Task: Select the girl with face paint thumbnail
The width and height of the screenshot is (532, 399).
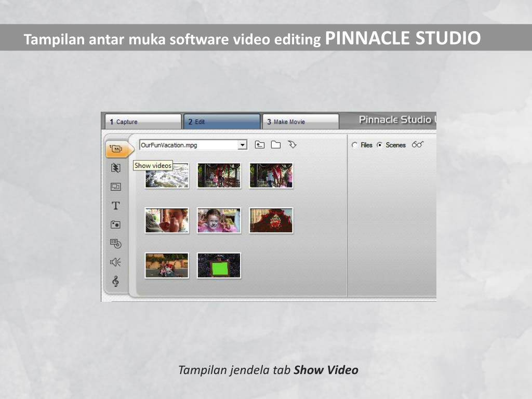Action: click(219, 220)
